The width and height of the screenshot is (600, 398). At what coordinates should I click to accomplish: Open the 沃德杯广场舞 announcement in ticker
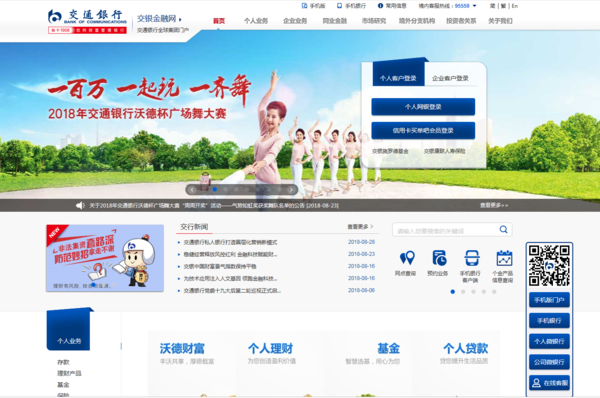point(214,206)
